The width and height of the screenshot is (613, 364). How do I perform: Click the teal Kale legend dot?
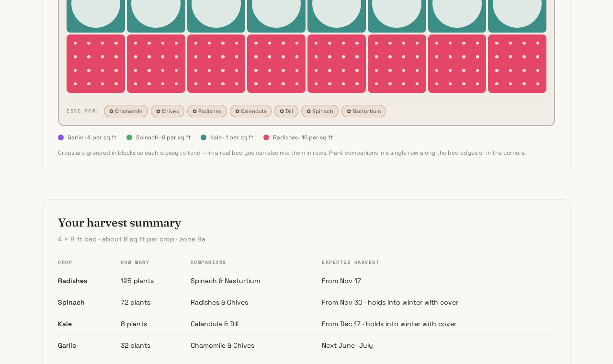(204, 137)
